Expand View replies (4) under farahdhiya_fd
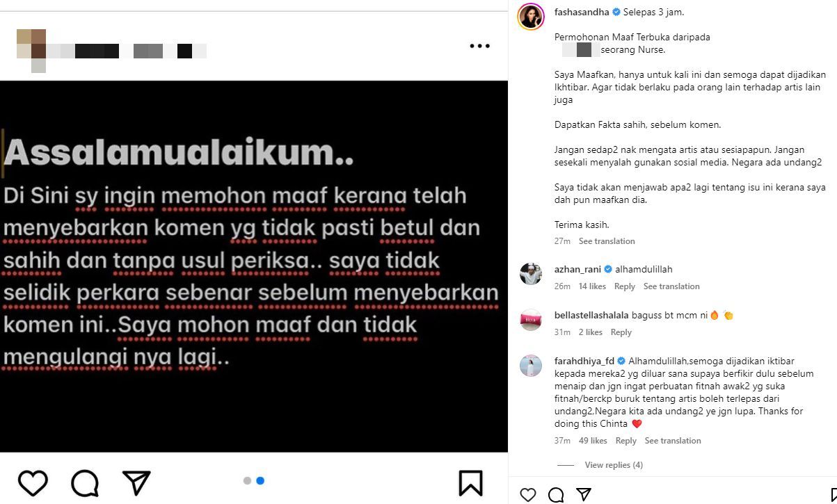 [614, 465]
